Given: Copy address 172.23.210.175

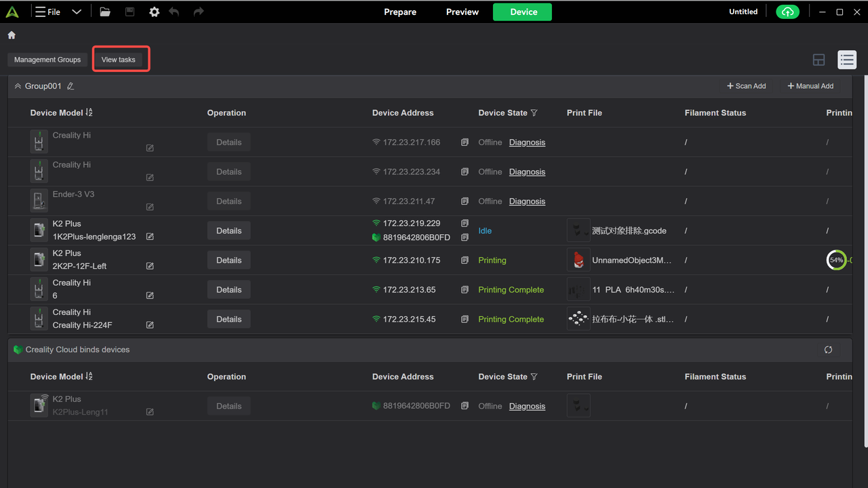Looking at the screenshot, I should pos(465,260).
